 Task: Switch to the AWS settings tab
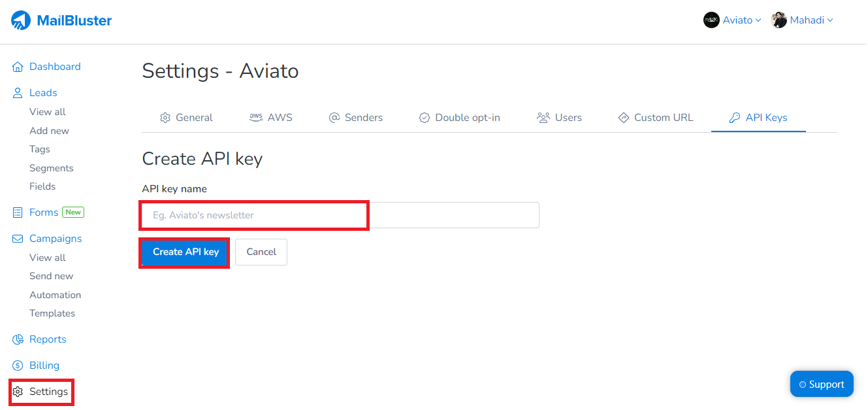coord(271,118)
